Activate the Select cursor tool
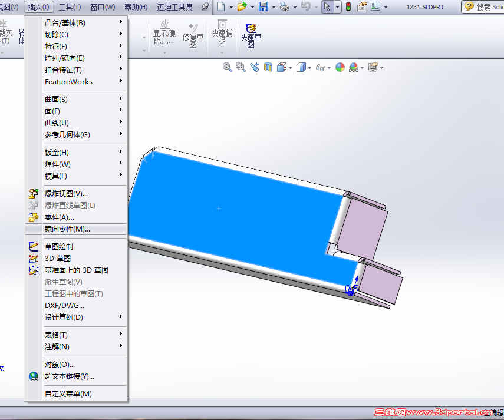Image resolution: width=504 pixels, height=420 pixels. pos(327,6)
